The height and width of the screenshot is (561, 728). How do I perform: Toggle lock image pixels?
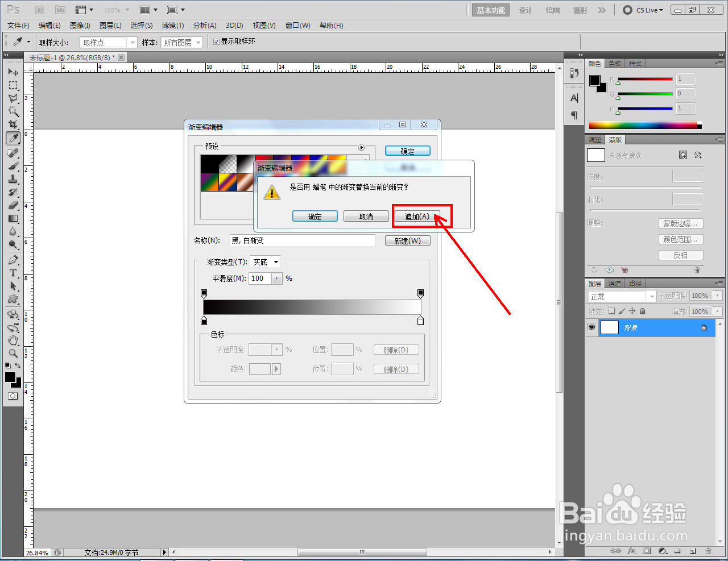click(622, 311)
